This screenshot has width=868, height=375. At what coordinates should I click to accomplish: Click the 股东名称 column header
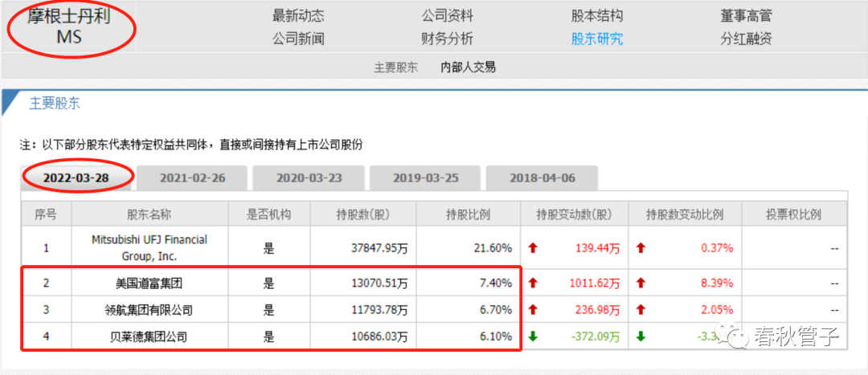pos(150,214)
